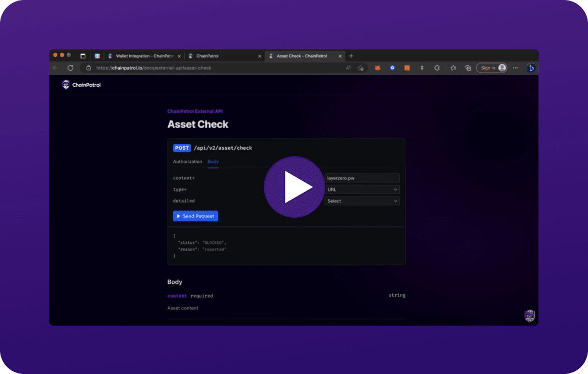Add page to favorites with star-plus icon
This screenshot has width=588, height=374.
pos(361,68)
